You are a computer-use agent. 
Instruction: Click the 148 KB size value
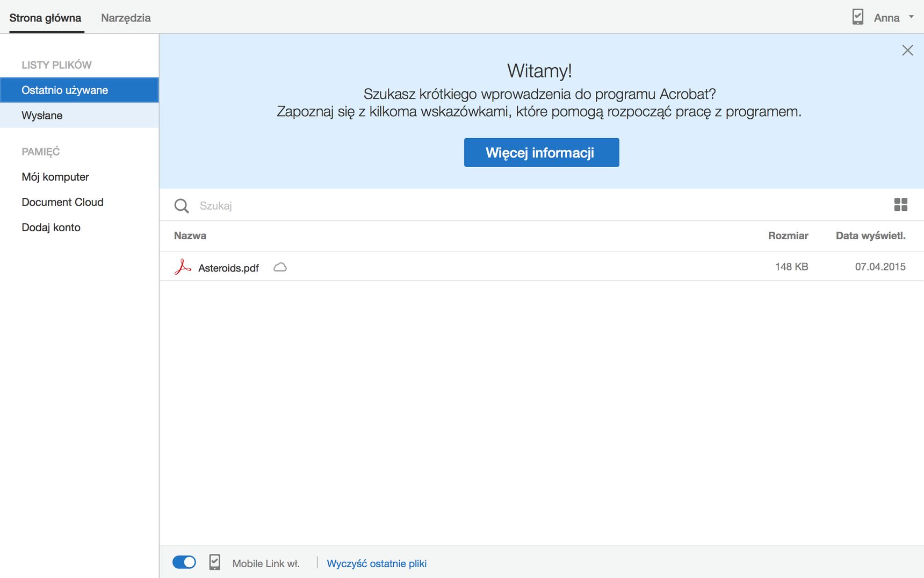[x=791, y=267]
